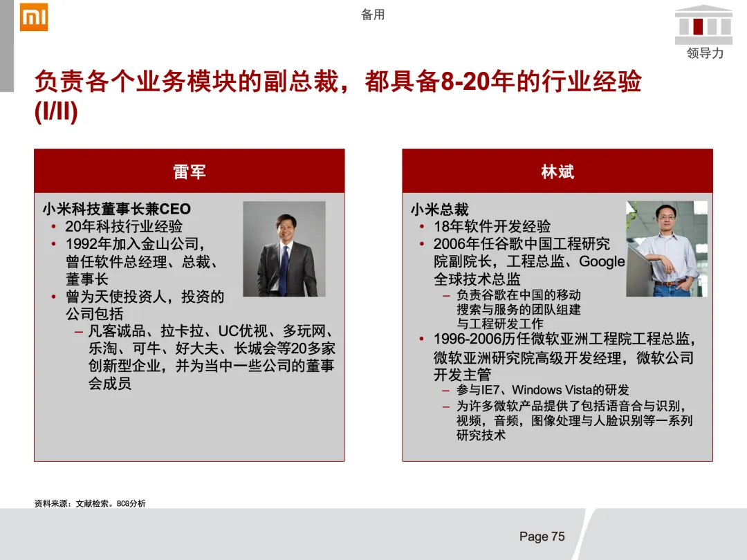Click the orange Mi logo
The height and width of the screenshot is (560, 747).
34,17
